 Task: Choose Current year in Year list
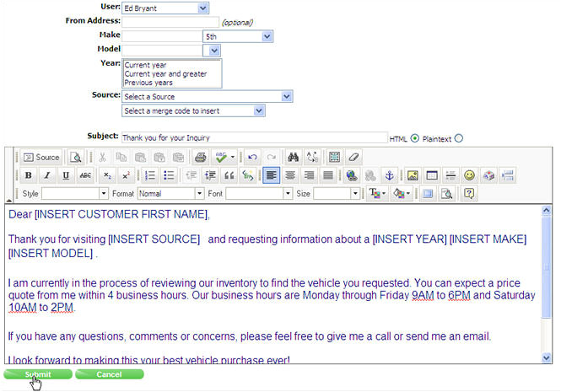tap(145, 65)
